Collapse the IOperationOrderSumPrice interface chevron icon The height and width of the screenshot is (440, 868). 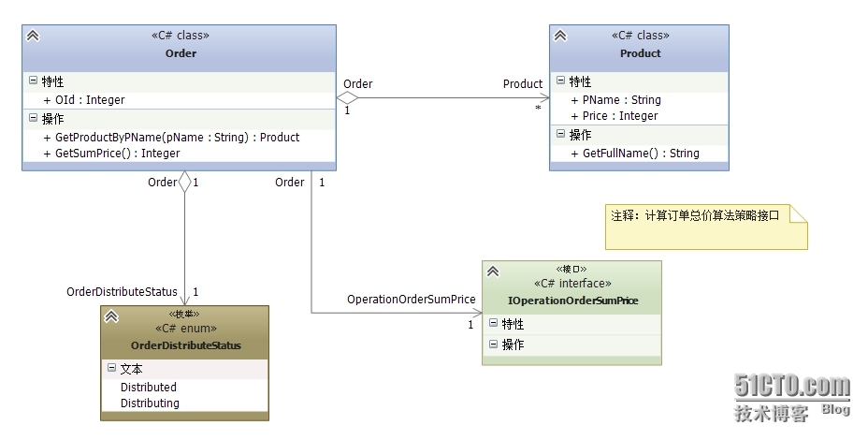(x=493, y=271)
